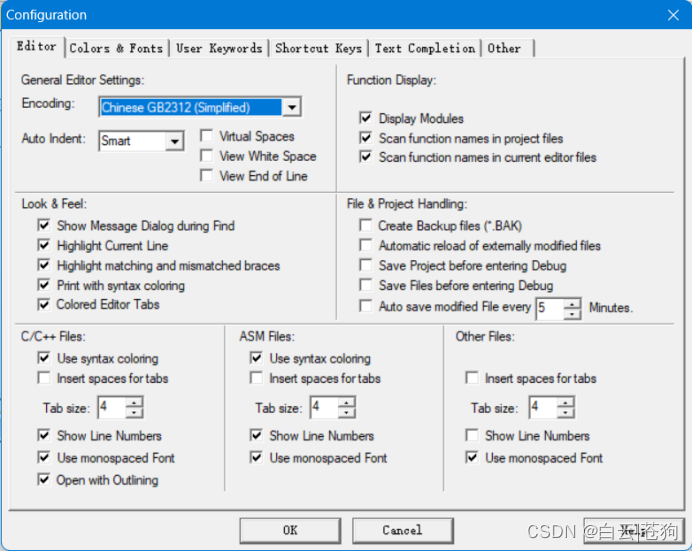
Task: Toggle Scan function names in project files
Action: tap(366, 138)
